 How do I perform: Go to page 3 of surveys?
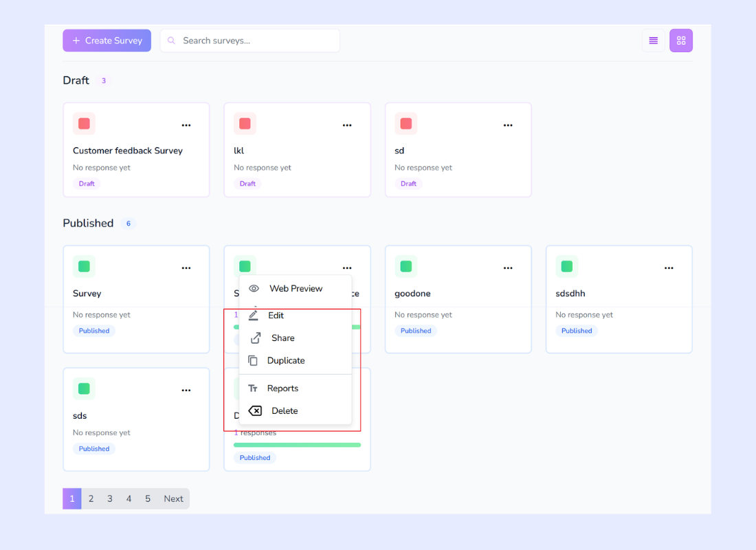pyautogui.click(x=109, y=498)
